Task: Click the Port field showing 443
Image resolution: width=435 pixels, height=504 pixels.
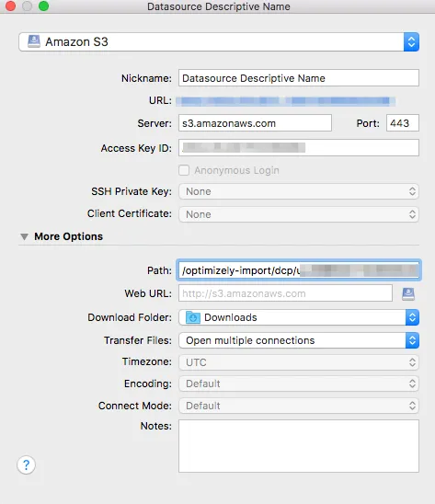Action: tap(403, 123)
